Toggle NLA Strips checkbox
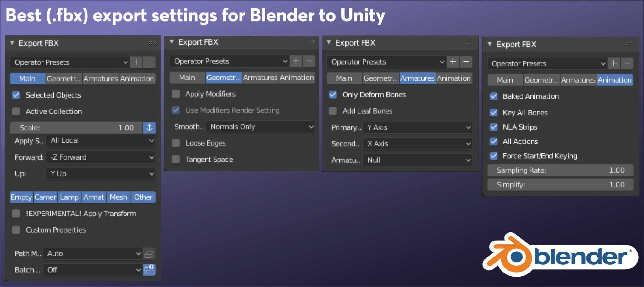The height and width of the screenshot is (287, 644). (494, 127)
